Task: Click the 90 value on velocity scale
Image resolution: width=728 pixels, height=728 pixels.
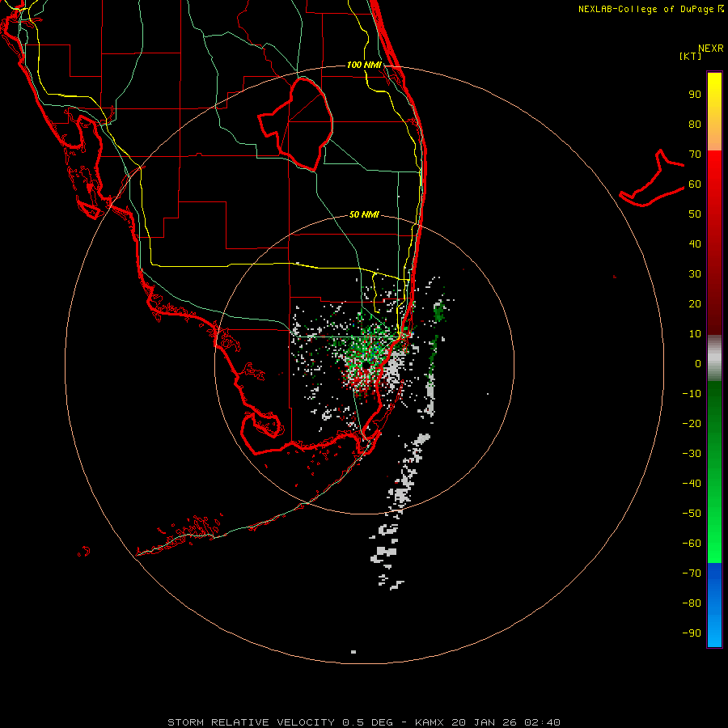Action: click(x=695, y=95)
